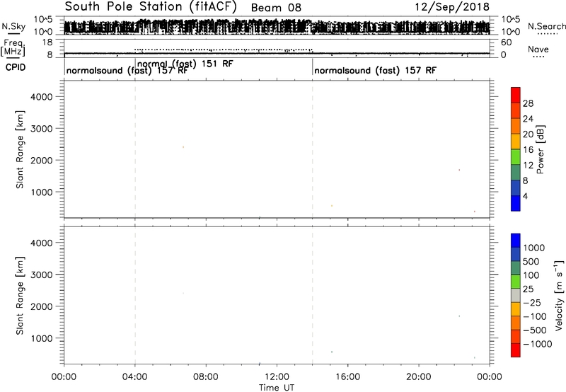Click the red top segment of Power colorbar
Screen dimensions: 566x392
516,95
